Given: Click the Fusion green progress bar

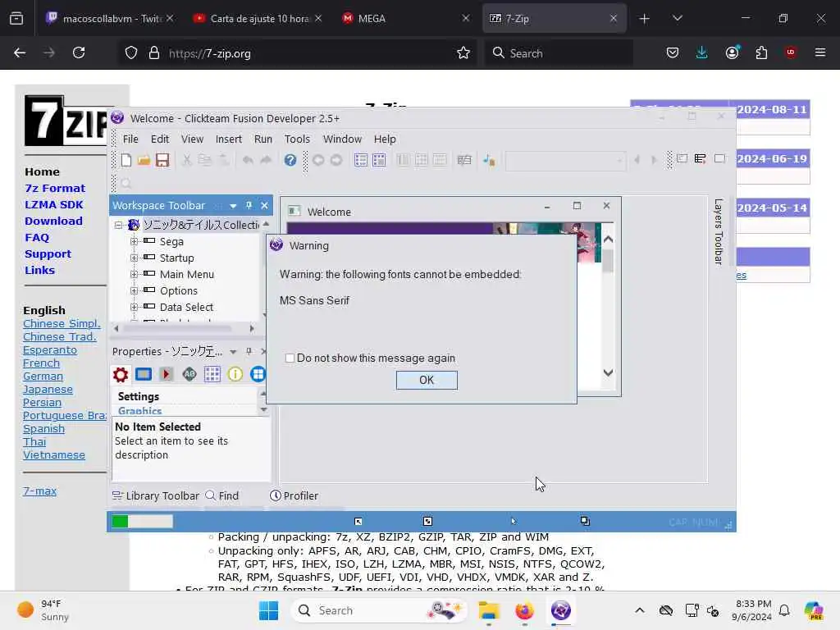Looking at the screenshot, I should coord(142,521).
